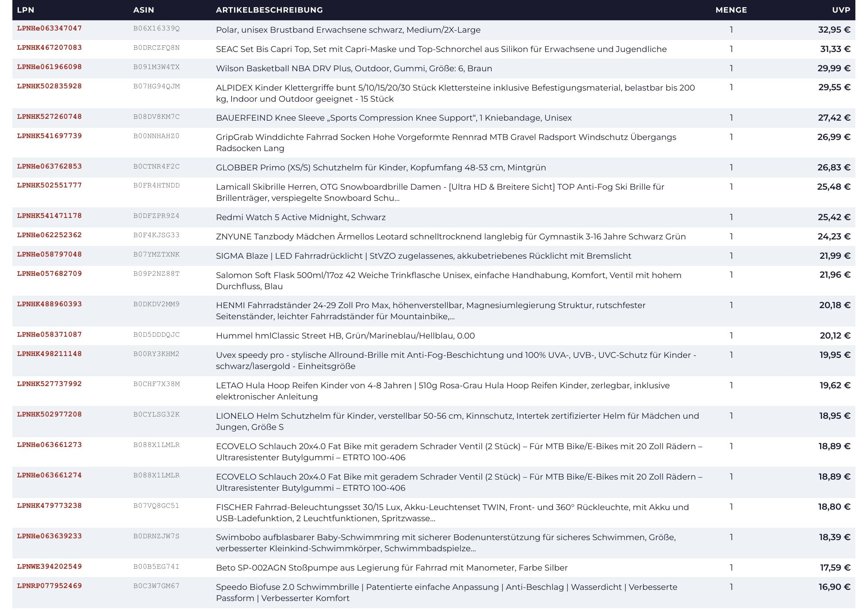The height and width of the screenshot is (614, 868).
Task: Click the Redmi Watch 5 Active description
Action: click(301, 218)
